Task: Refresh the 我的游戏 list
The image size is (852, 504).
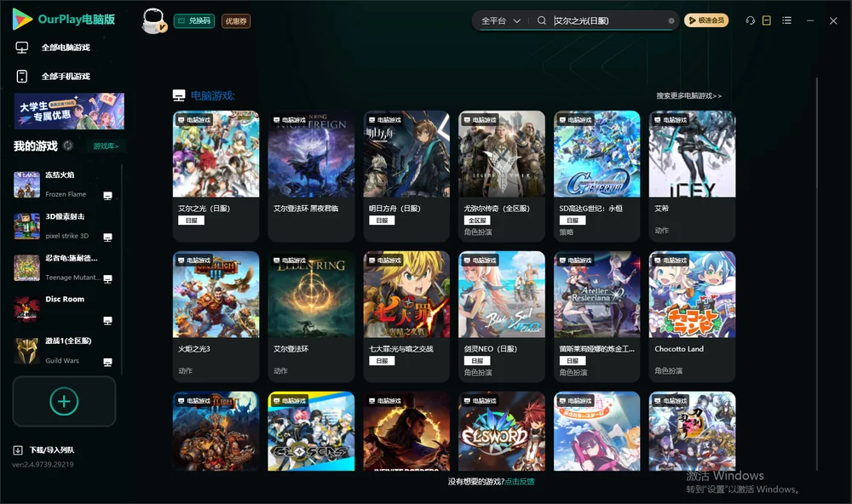Action: (x=68, y=146)
